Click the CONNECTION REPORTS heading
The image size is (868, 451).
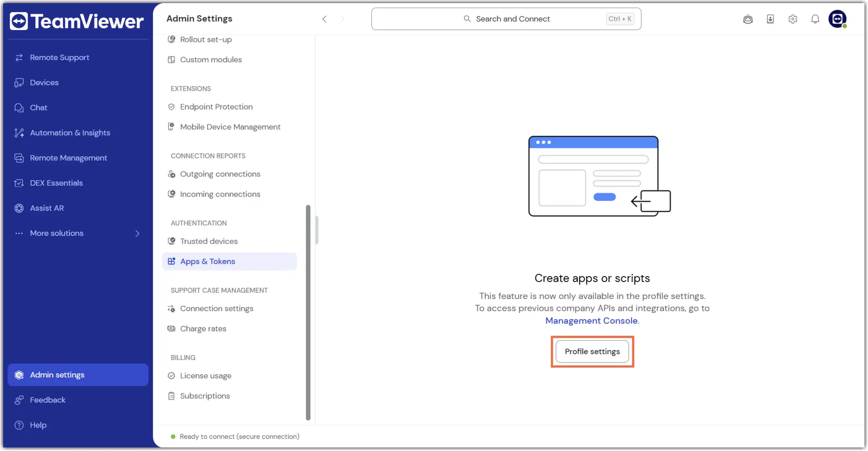tap(208, 156)
